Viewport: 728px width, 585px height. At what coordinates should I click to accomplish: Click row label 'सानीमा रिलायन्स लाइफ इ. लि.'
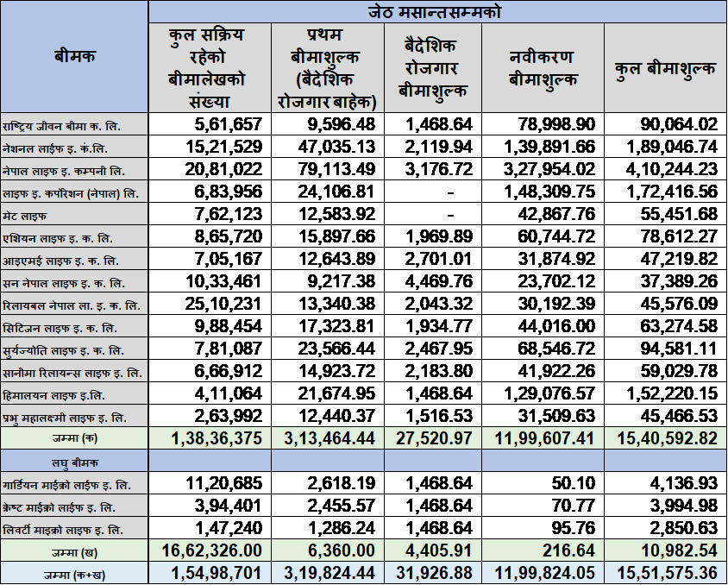coord(72,373)
